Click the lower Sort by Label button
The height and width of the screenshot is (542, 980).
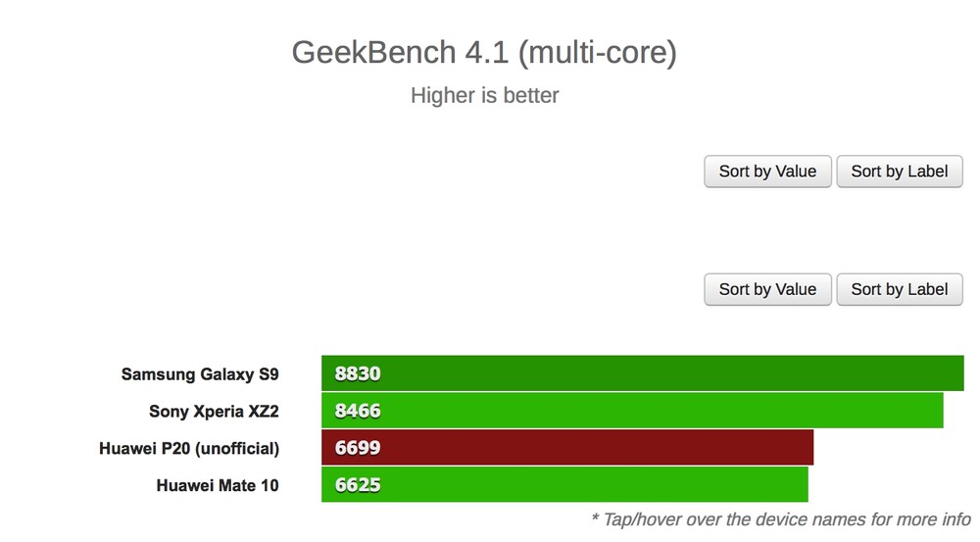pos(900,289)
